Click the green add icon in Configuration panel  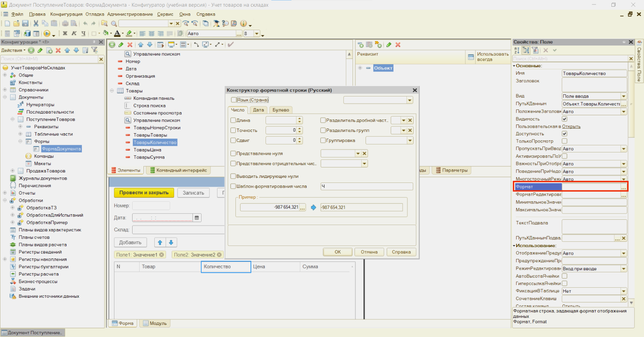(31, 51)
